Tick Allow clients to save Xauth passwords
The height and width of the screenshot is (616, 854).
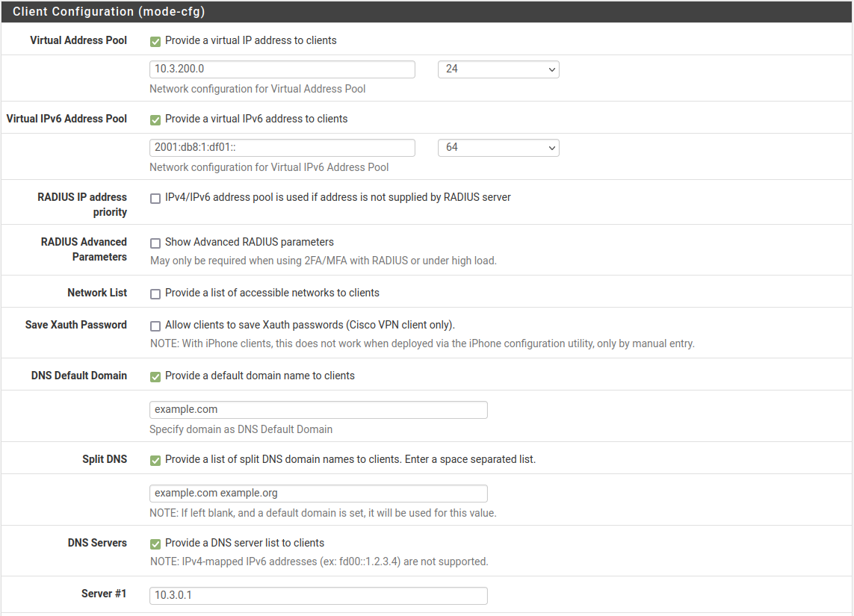(155, 326)
